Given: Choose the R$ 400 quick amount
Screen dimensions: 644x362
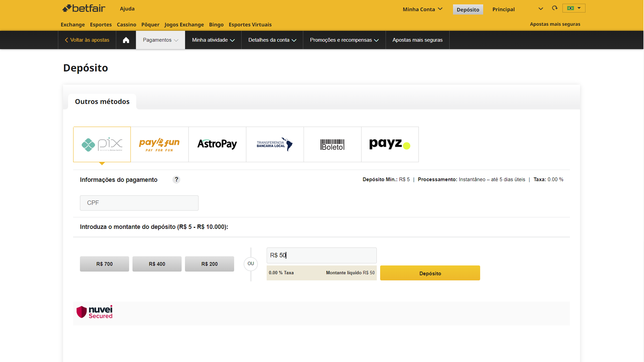Looking at the screenshot, I should click(157, 264).
